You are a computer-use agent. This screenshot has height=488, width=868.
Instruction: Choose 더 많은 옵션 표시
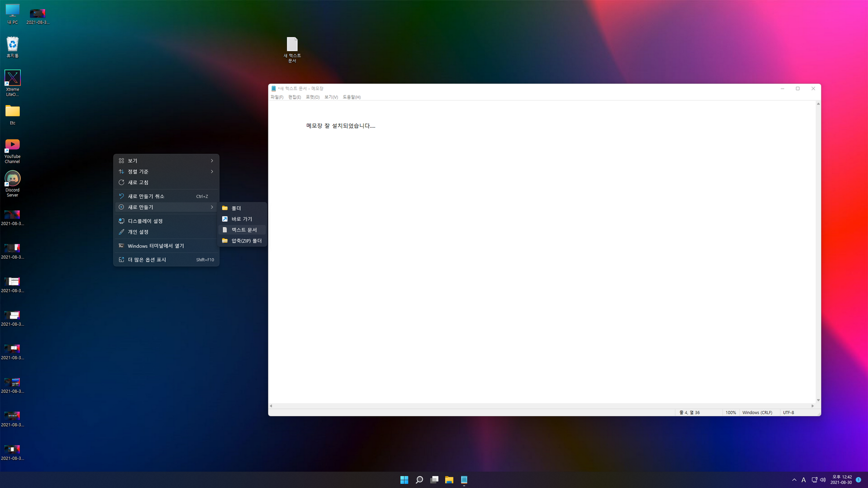pos(166,259)
